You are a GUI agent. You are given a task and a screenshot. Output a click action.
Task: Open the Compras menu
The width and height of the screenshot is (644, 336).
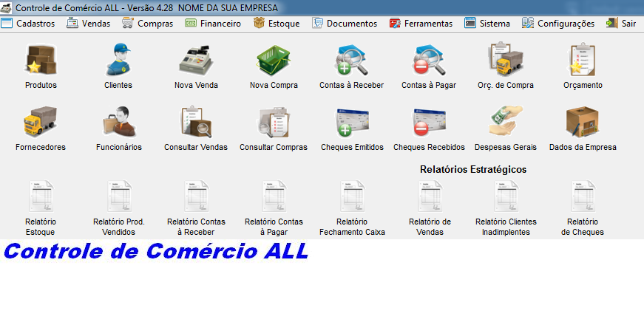tap(148, 24)
